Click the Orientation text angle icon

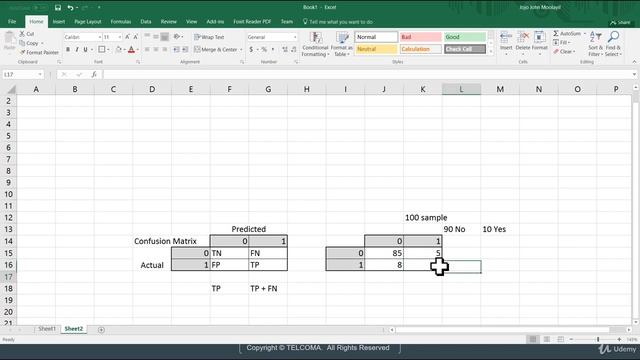[x=177, y=37]
